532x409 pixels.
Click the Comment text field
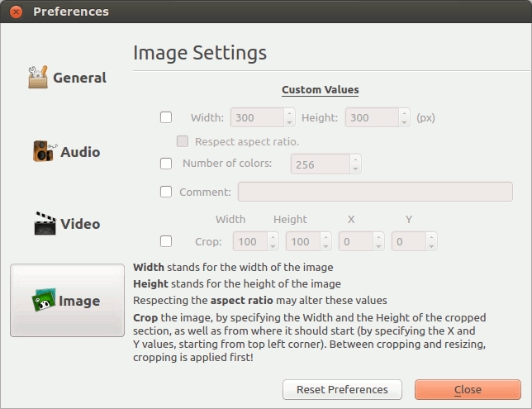tap(375, 192)
